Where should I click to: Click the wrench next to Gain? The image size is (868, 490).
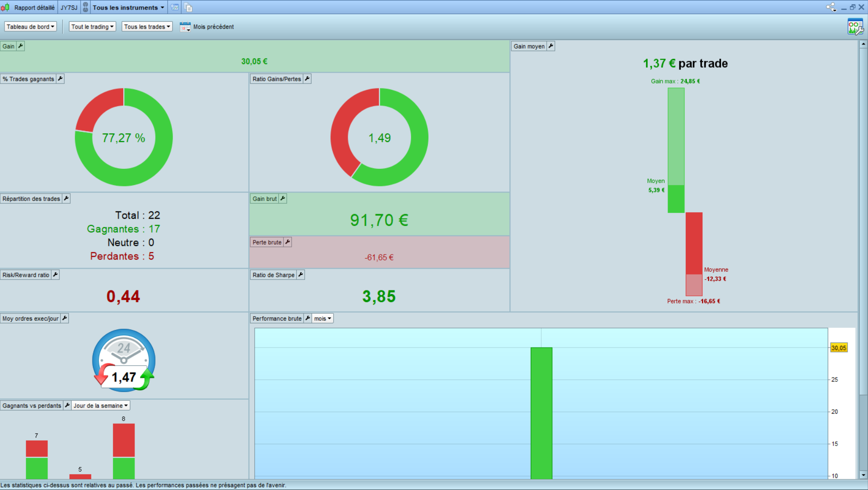[20, 46]
